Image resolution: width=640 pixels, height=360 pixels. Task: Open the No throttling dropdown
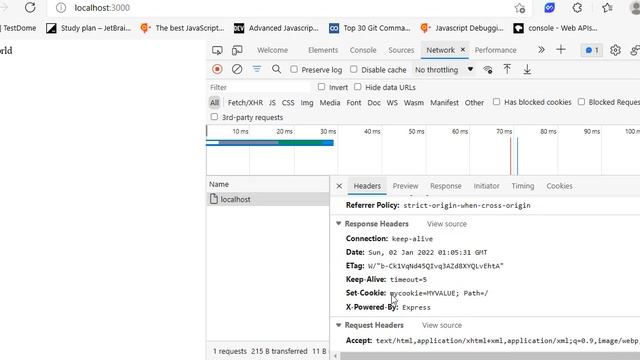click(x=444, y=70)
